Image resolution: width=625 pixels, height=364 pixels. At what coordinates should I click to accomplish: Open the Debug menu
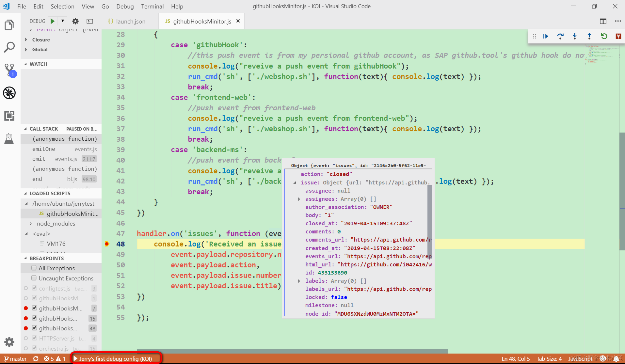pos(125,6)
